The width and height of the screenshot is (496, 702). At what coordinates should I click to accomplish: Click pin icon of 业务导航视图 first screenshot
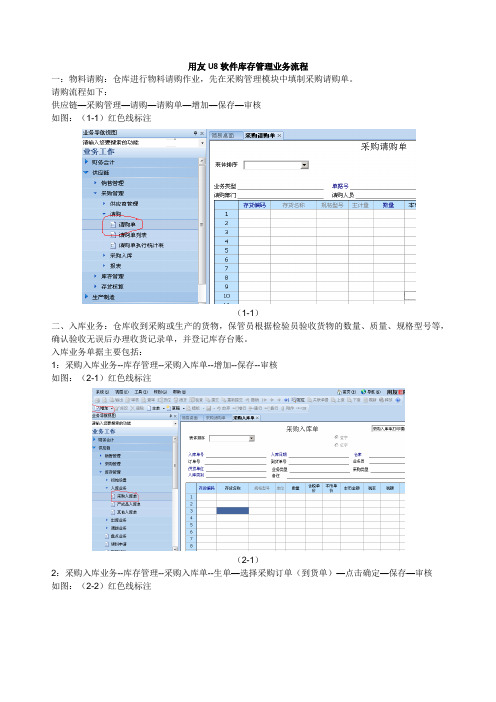[x=195, y=133]
